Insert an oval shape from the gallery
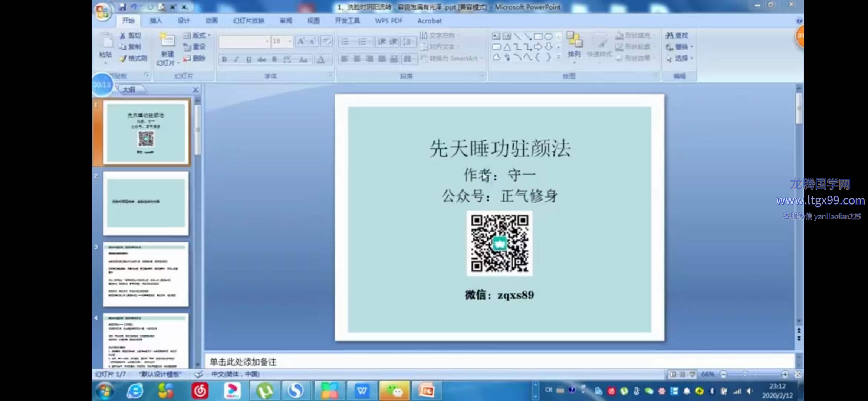This screenshot has width=868, height=401. pos(548,36)
